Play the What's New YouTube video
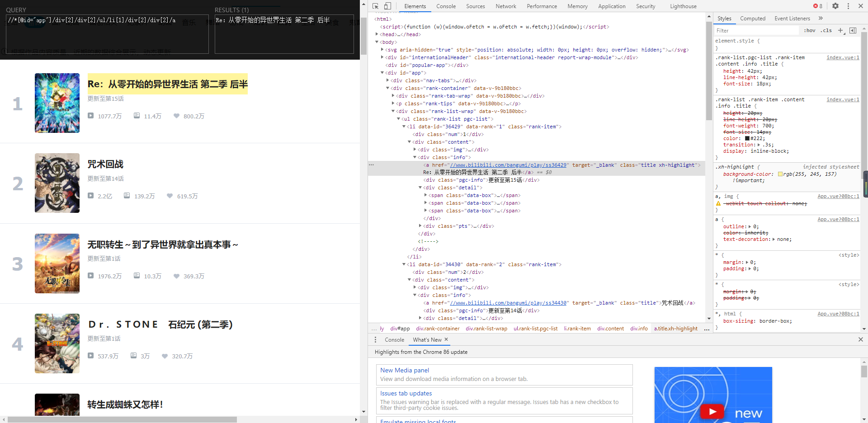This screenshot has height=423, width=868. click(x=712, y=412)
